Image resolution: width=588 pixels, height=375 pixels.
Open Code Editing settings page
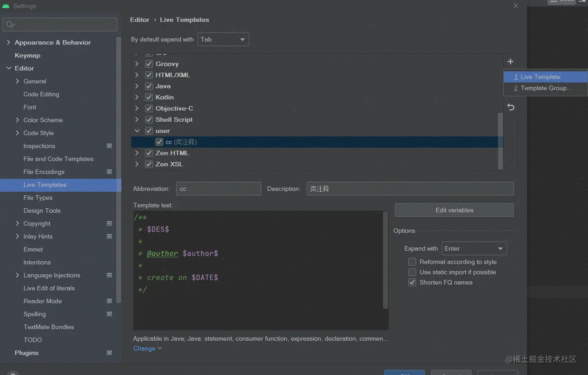(x=41, y=94)
